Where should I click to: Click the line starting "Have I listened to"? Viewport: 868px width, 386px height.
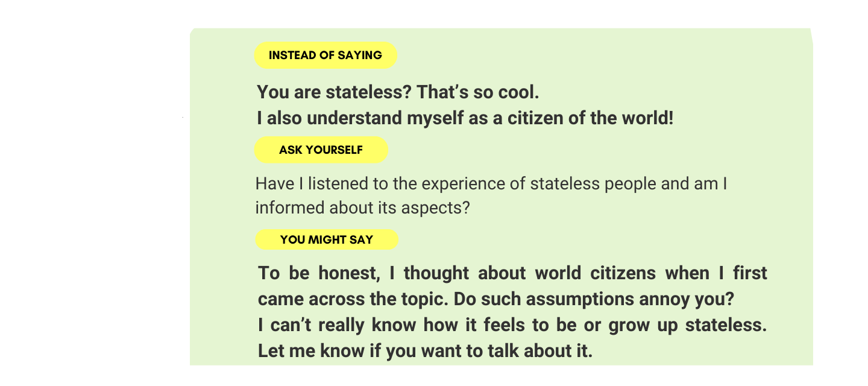(491, 183)
